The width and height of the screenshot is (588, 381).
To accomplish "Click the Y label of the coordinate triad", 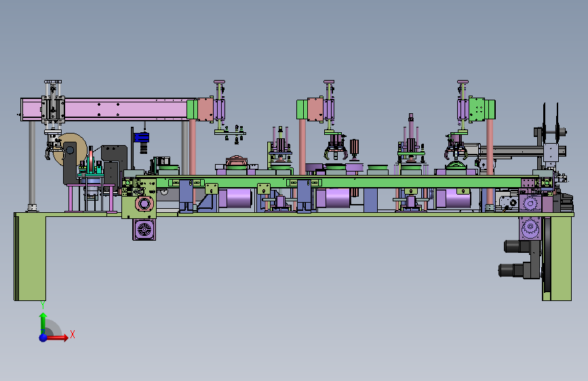I will point(43,305).
